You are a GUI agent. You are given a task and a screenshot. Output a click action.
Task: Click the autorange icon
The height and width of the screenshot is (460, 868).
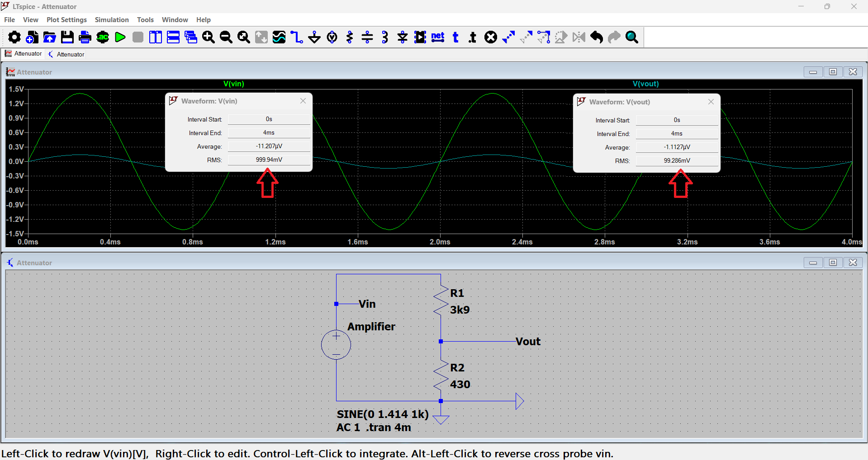point(261,37)
